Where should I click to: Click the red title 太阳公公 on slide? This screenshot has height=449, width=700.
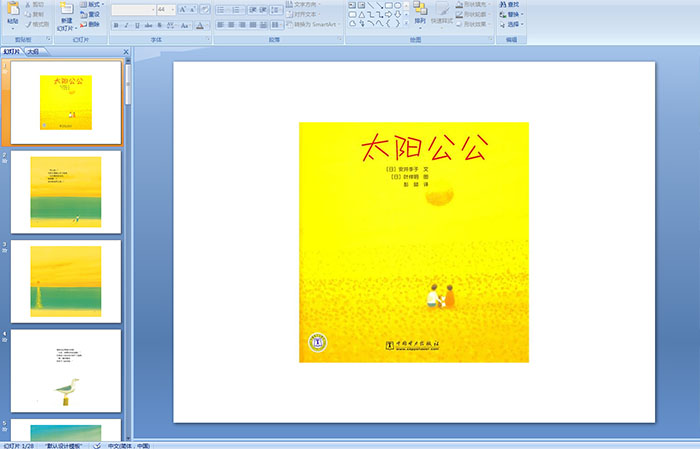click(x=424, y=147)
